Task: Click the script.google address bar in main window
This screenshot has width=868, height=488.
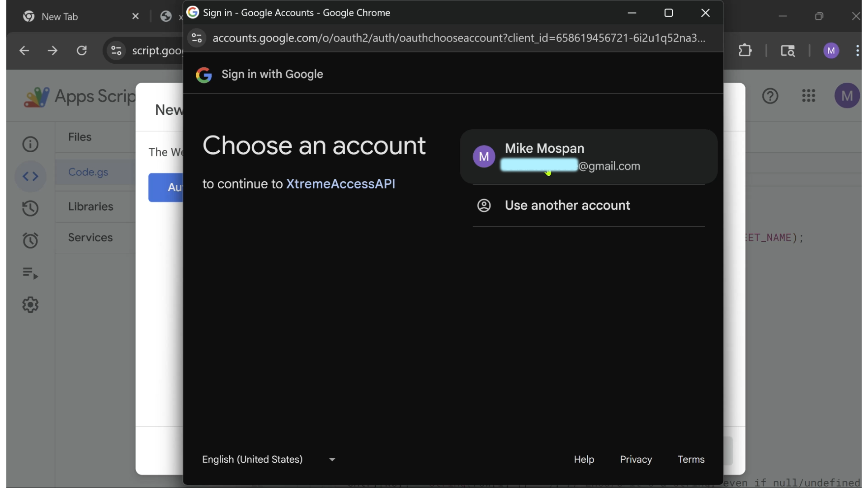Action: coord(157,51)
